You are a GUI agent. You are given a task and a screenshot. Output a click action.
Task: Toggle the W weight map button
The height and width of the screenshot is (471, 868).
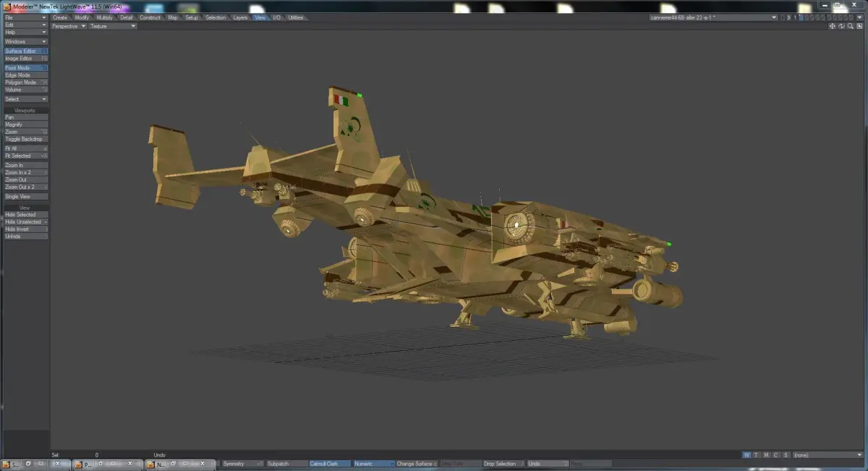(x=747, y=454)
